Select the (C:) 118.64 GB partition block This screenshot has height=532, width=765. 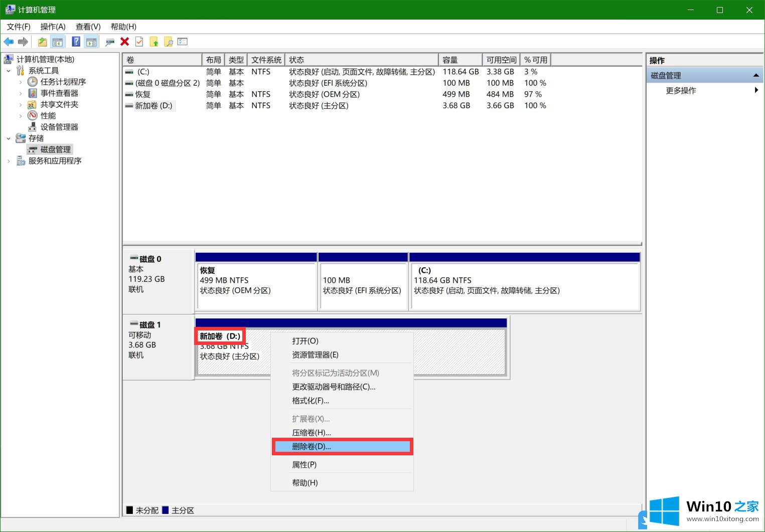coord(525,281)
